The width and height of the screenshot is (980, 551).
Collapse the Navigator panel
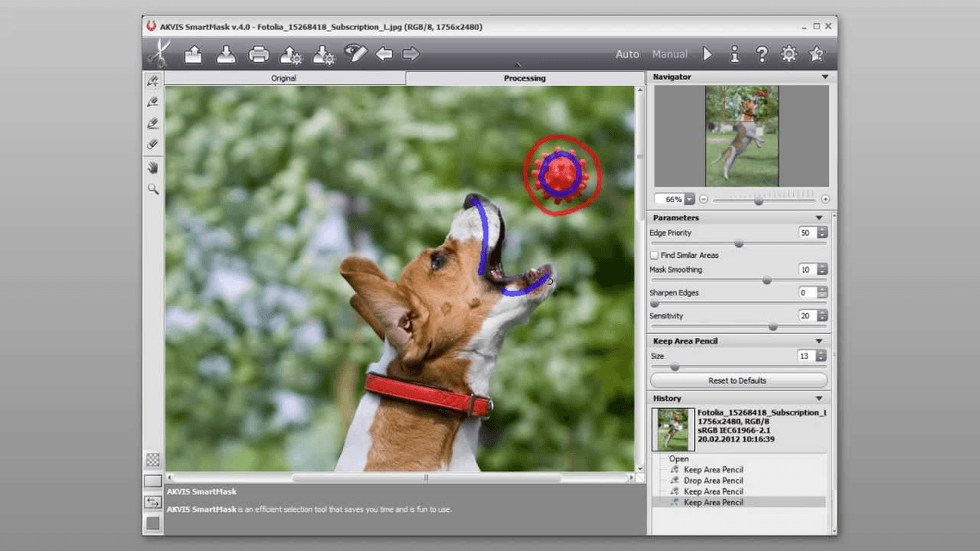[x=825, y=77]
